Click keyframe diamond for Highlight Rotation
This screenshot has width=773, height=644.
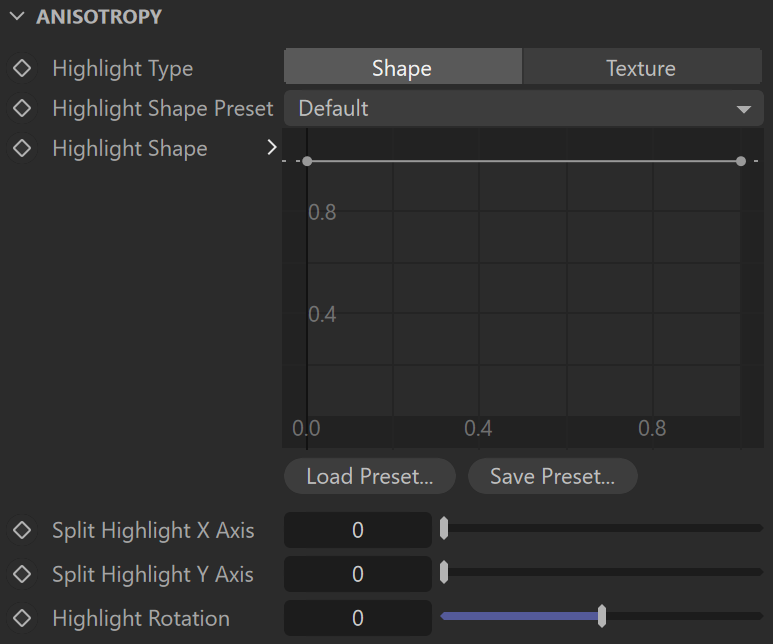pos(22,618)
